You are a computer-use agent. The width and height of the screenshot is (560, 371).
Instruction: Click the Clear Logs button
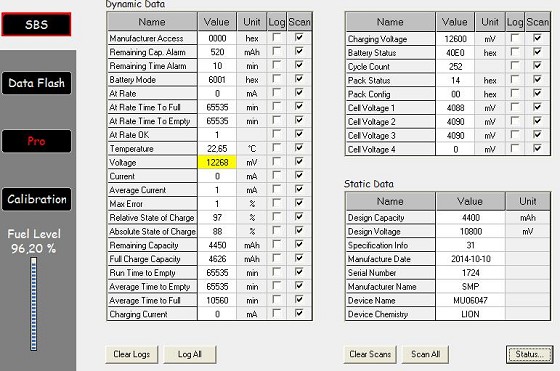point(131,354)
